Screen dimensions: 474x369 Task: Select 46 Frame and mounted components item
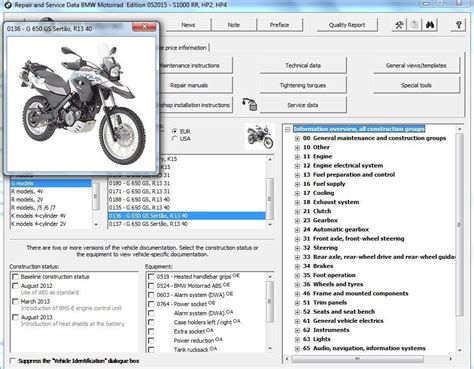click(x=355, y=293)
